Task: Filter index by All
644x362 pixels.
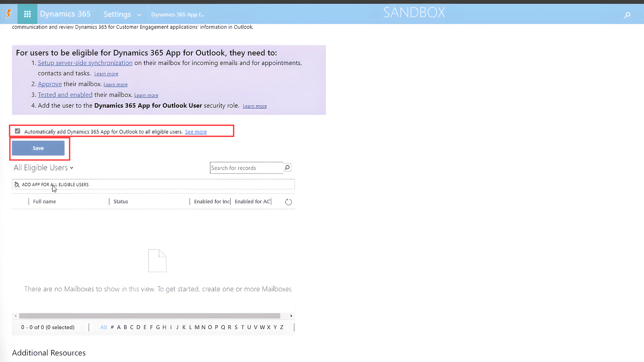Action: point(104,327)
